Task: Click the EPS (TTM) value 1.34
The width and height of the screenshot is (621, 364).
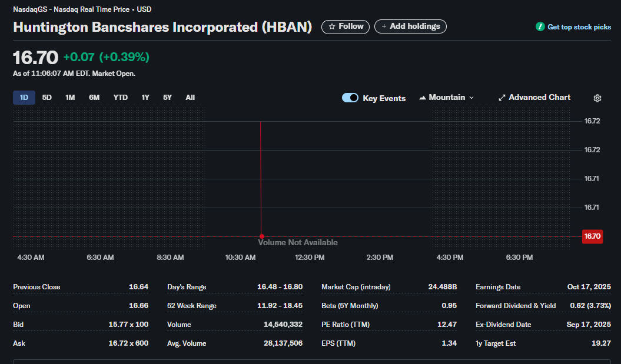Action: (x=449, y=343)
